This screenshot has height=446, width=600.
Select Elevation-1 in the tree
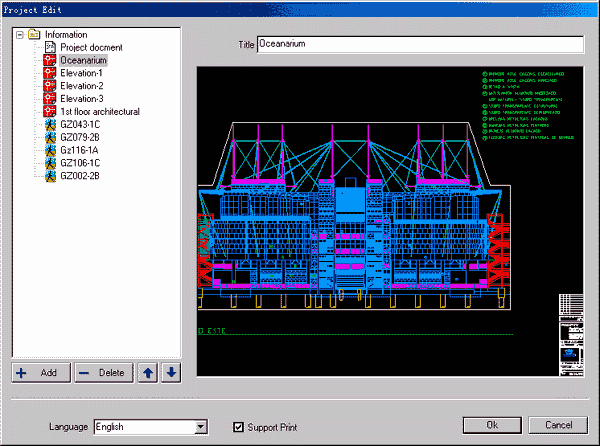pyautogui.click(x=81, y=73)
